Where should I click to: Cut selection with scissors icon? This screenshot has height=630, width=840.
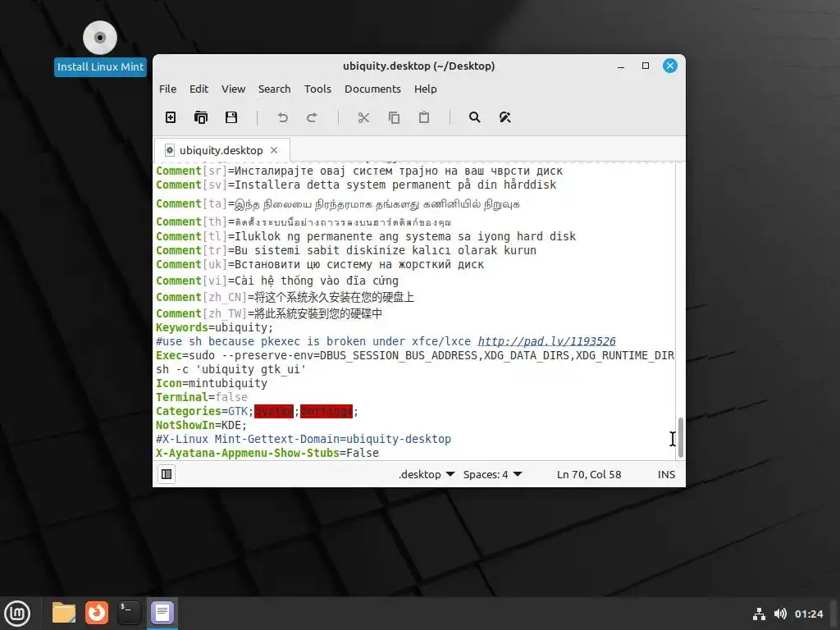pyautogui.click(x=363, y=117)
